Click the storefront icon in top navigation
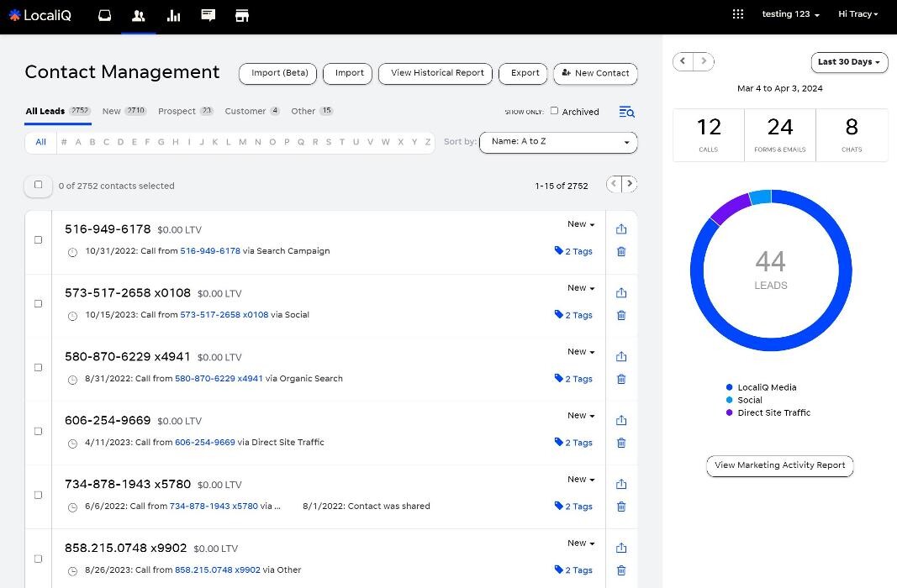Screen dimensions: 897x588 (242, 15)
